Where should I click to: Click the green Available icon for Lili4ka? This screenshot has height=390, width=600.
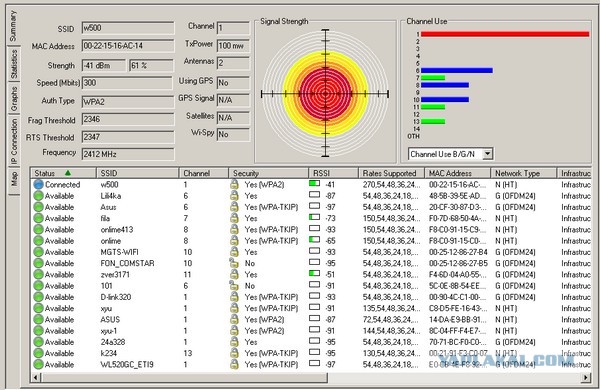coord(38,196)
